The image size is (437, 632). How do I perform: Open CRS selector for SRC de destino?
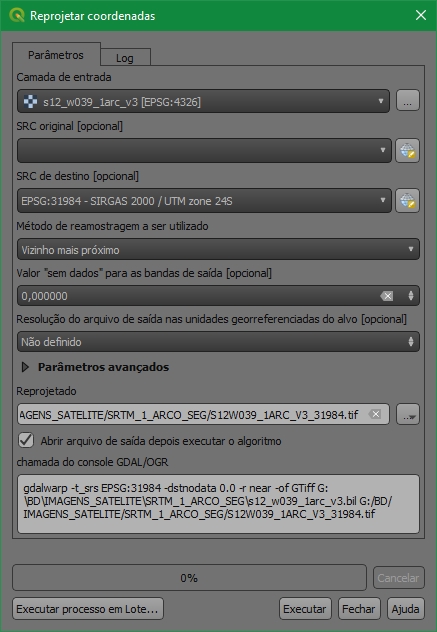[x=407, y=200]
